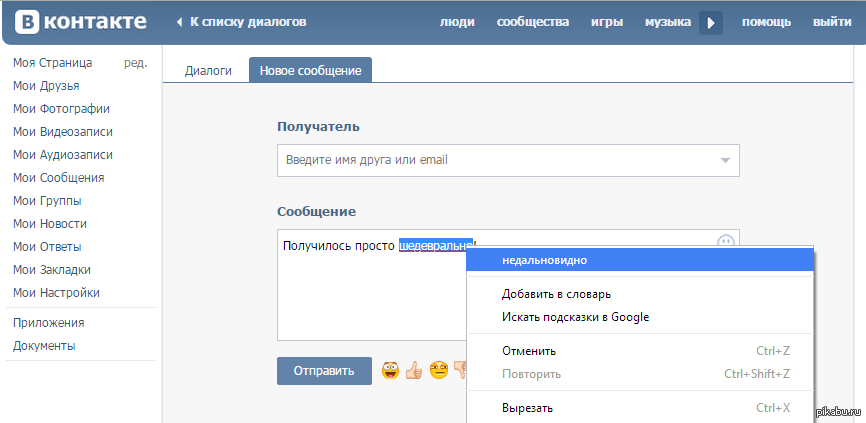This screenshot has height=423, width=866.
Task: Insert the laughing face emoji
Action: click(x=390, y=371)
